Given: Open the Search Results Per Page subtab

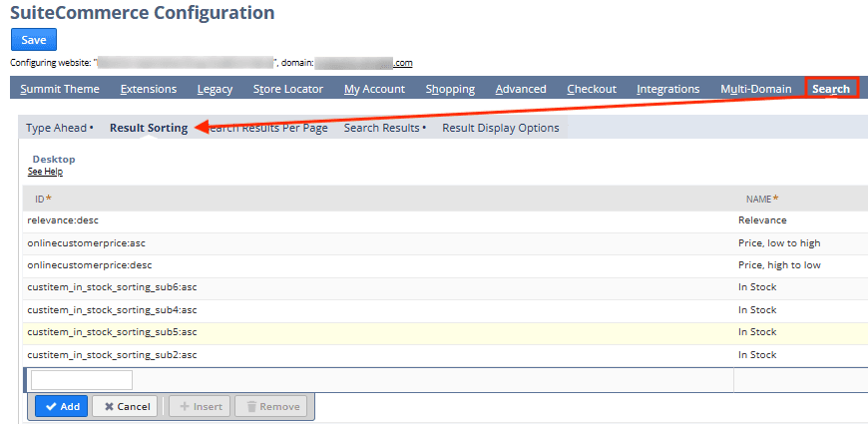Looking at the screenshot, I should click(265, 128).
